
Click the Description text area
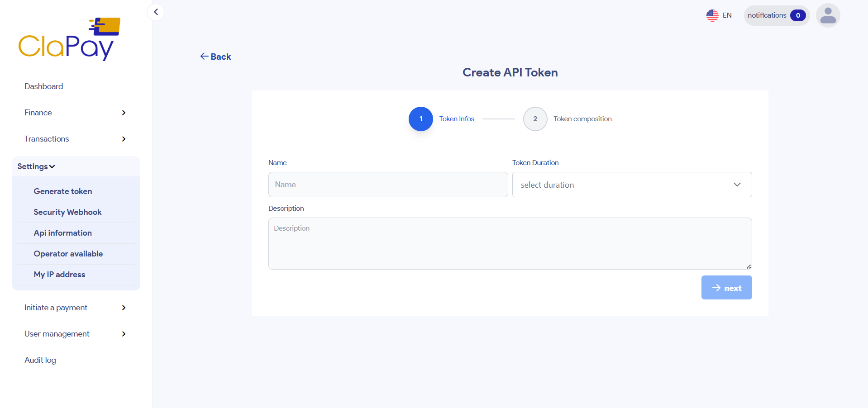[510, 243]
